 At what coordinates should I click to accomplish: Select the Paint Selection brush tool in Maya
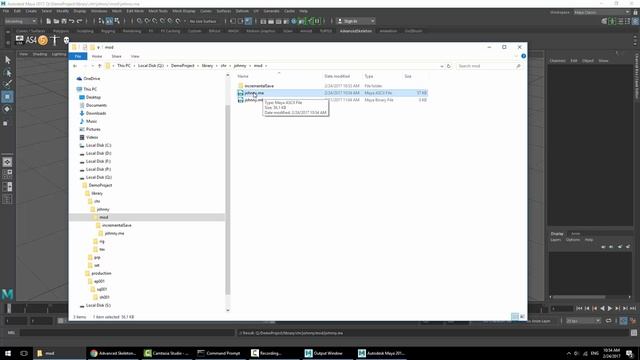pyautogui.click(x=7, y=84)
